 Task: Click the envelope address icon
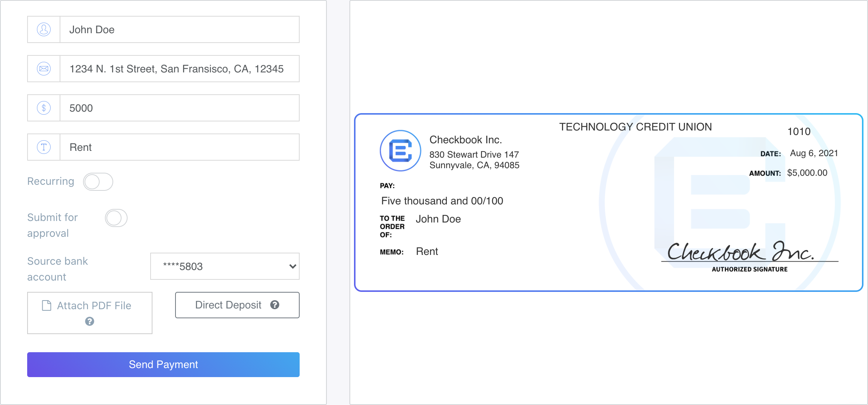(44, 69)
